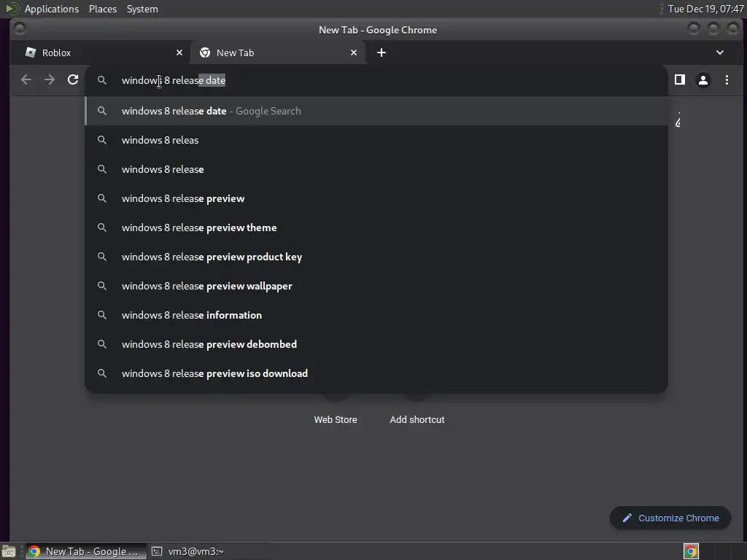Click the address bar search field
This screenshot has width=747, height=560.
click(376, 80)
